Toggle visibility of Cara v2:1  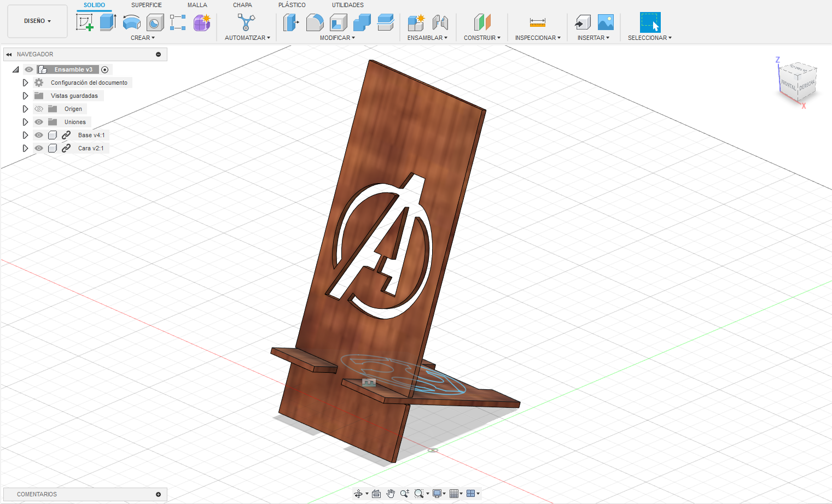click(x=38, y=148)
